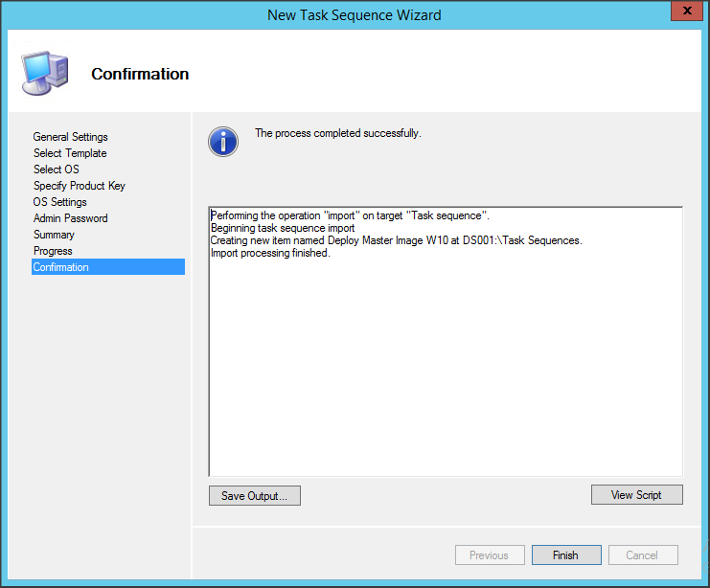This screenshot has width=710, height=588.
Task: Click the computer wizard icon in header
Action: tap(43, 73)
